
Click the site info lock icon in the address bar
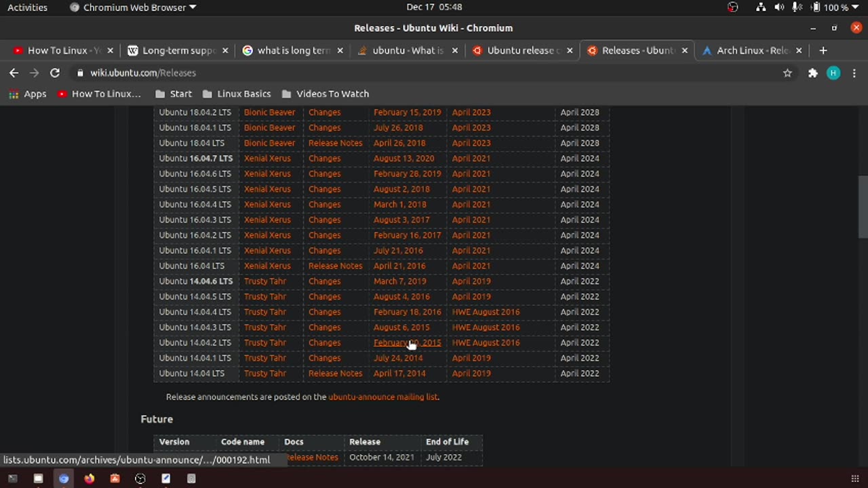click(x=81, y=73)
